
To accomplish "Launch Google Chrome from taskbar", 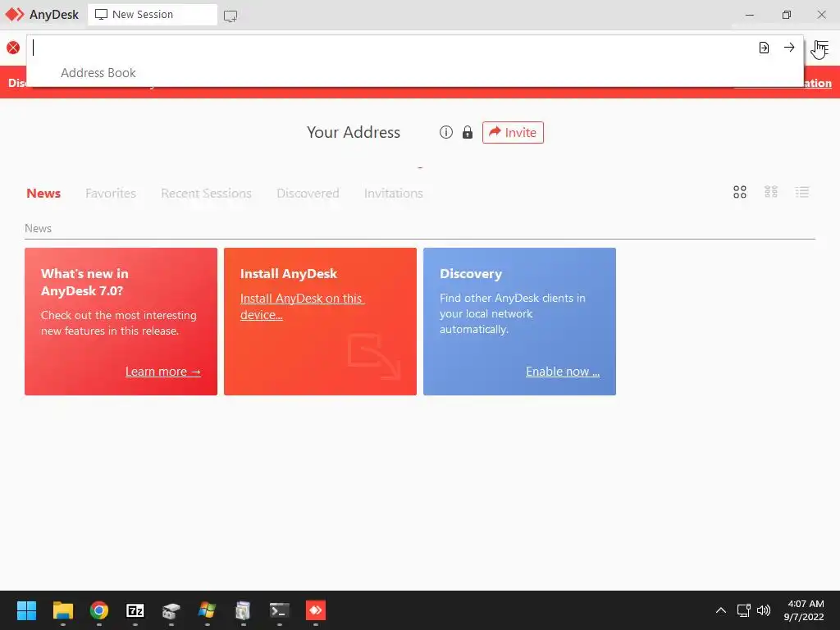I will [x=99, y=610].
